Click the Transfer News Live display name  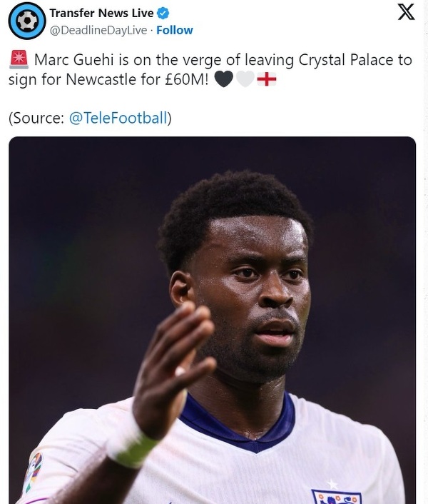(x=101, y=13)
